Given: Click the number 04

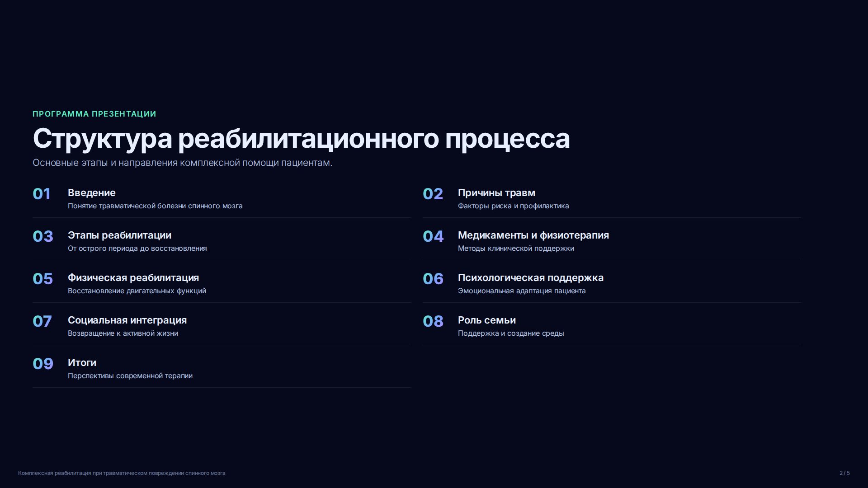Looking at the screenshot, I should point(433,236).
